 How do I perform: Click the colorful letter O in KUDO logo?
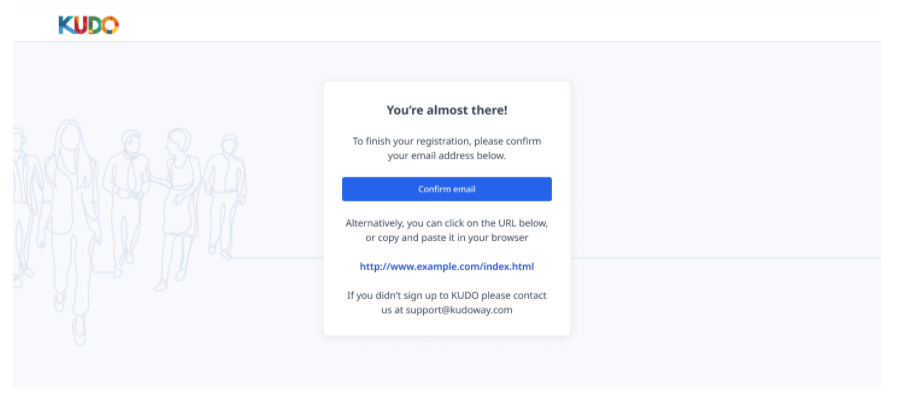(110, 25)
